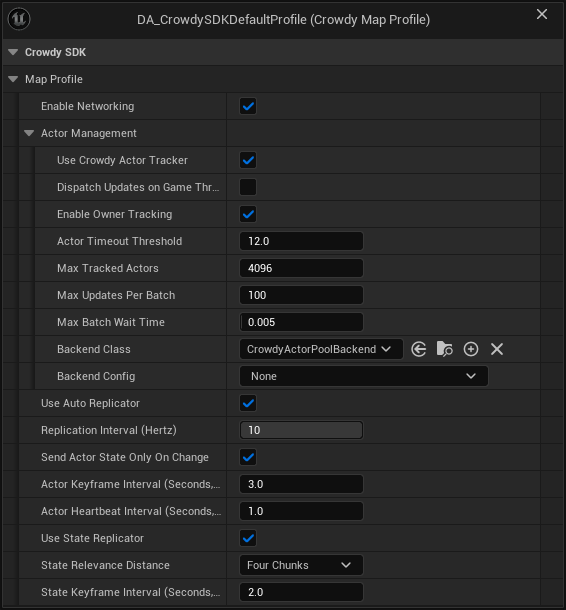Enable Dispatch Updates on Game Thread checkbox
Image resolution: width=566 pixels, height=610 pixels.
(x=248, y=187)
